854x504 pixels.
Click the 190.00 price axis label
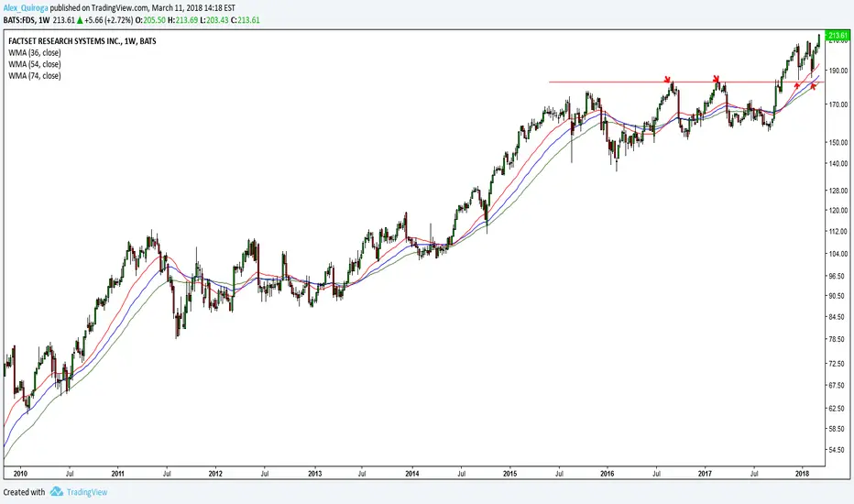point(838,71)
